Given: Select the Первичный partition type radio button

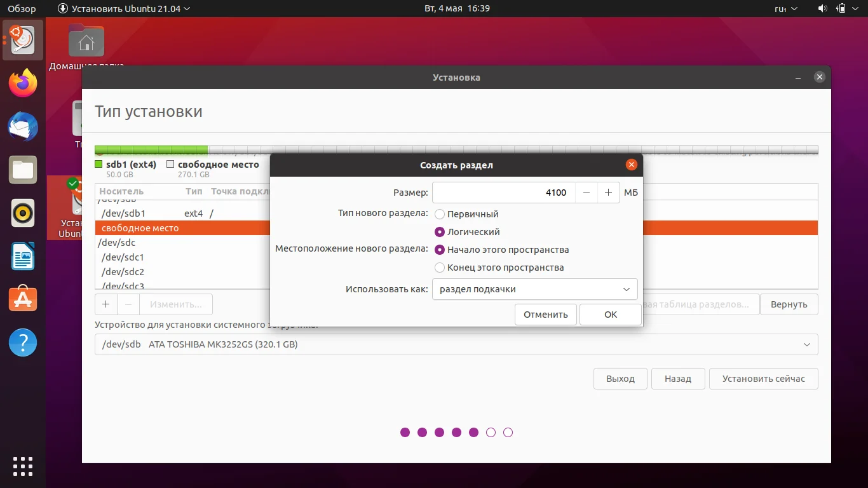Looking at the screenshot, I should pyautogui.click(x=439, y=214).
